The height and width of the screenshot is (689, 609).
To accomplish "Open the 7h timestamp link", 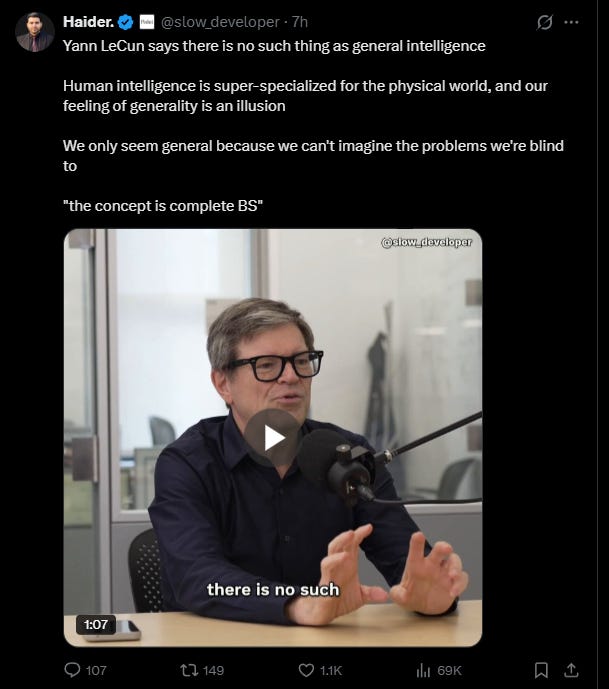I will click(300, 22).
